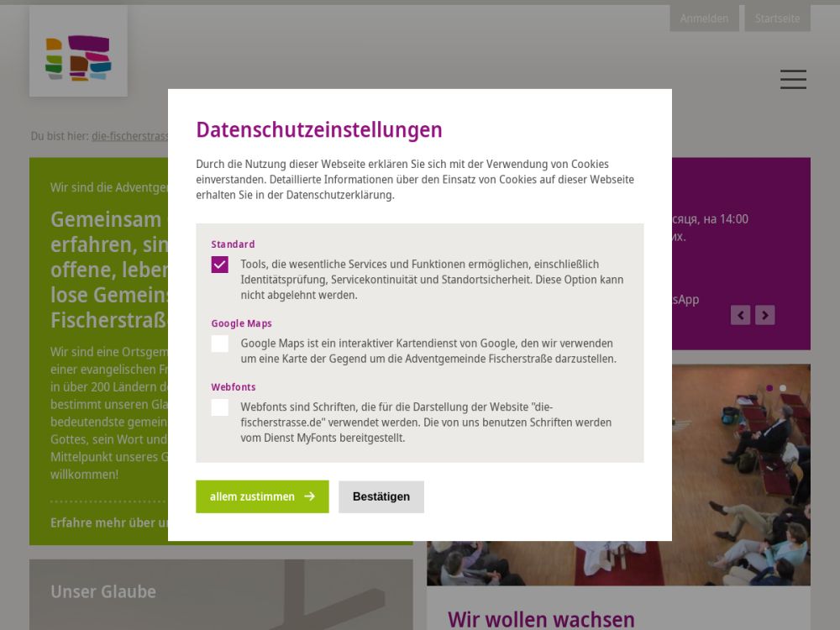Follow the die-fischerstrasse breadcrumb link
The height and width of the screenshot is (630, 840).
tap(129, 135)
